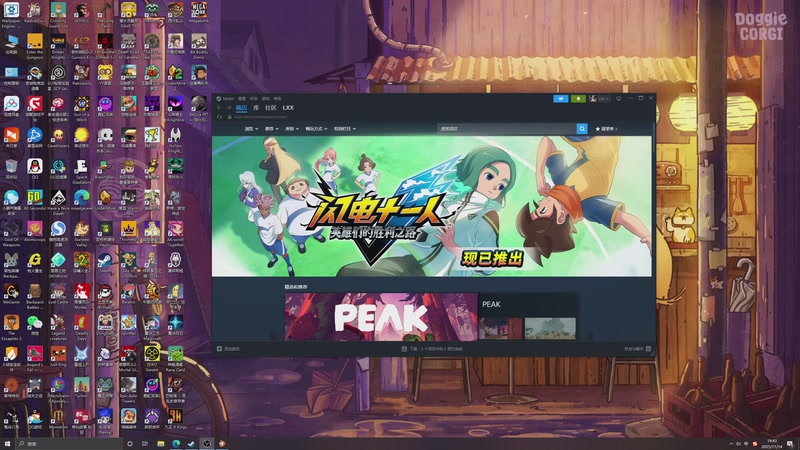Open Task View on the taskbar
800x450 pixels.
[144, 444]
